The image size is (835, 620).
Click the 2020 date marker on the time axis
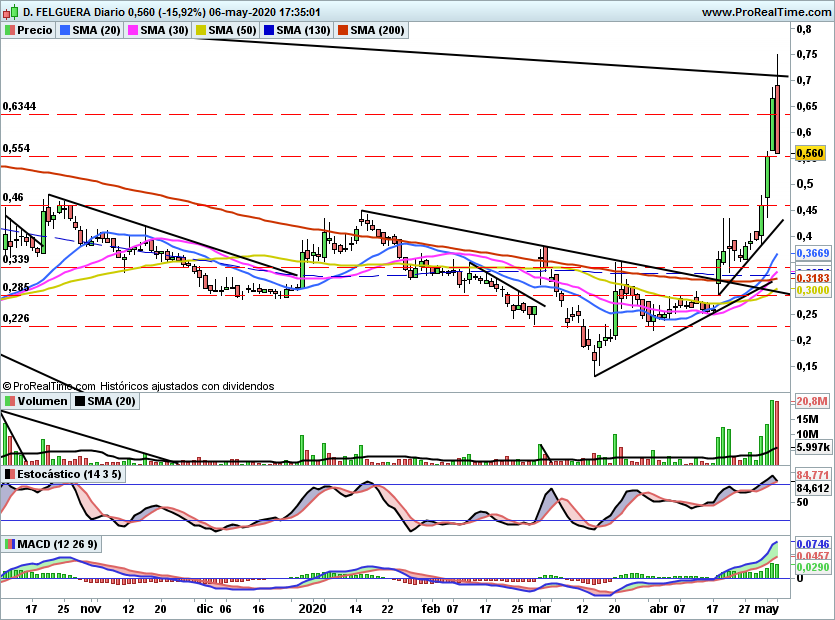click(312, 608)
